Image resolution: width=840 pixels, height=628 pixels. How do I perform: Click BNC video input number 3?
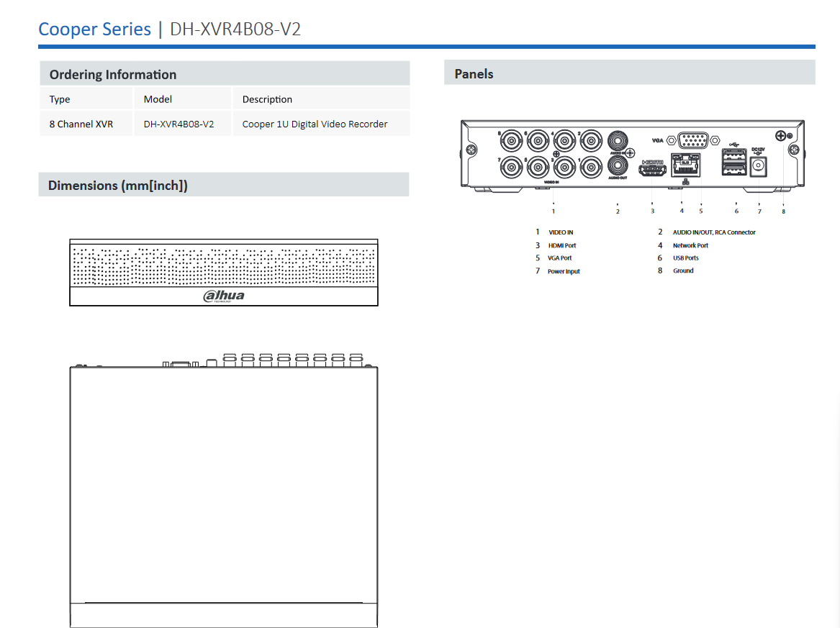[564, 167]
